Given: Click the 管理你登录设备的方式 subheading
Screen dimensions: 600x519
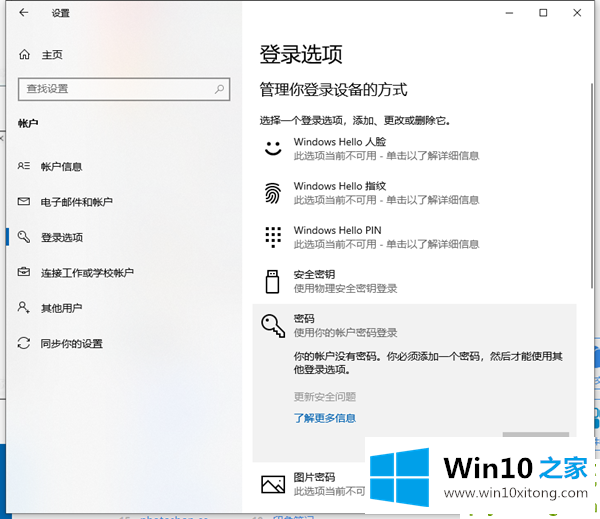Looking at the screenshot, I should 334,90.
